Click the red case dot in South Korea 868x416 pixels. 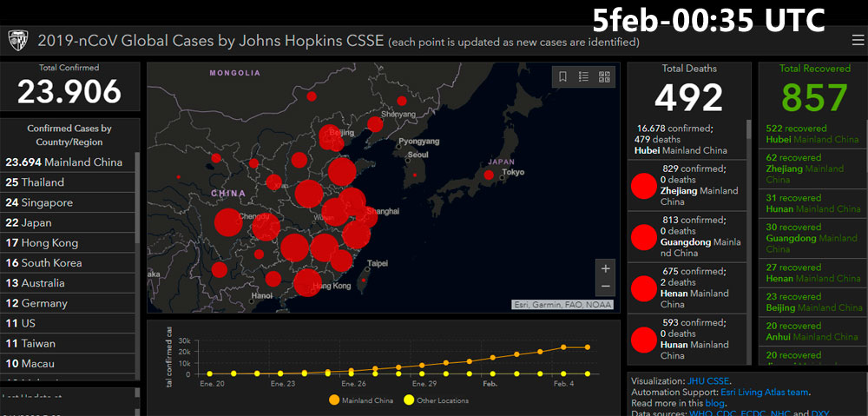tap(415, 175)
